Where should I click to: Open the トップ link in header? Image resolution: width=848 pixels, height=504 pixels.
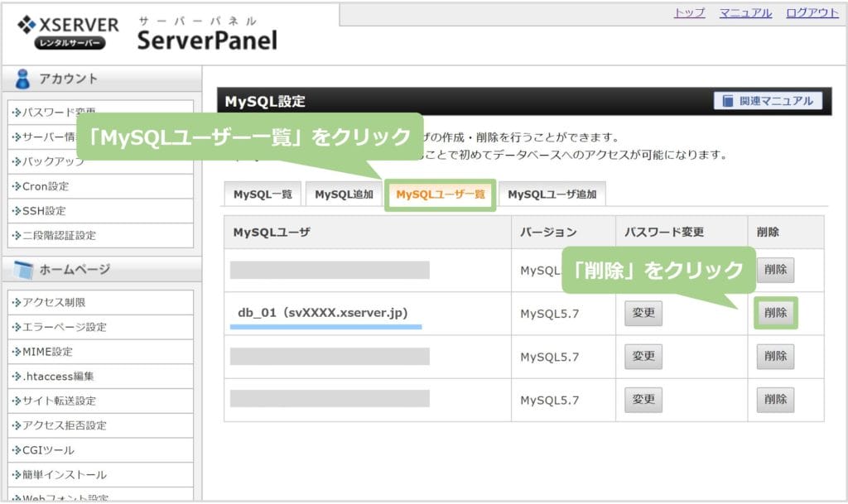point(689,13)
